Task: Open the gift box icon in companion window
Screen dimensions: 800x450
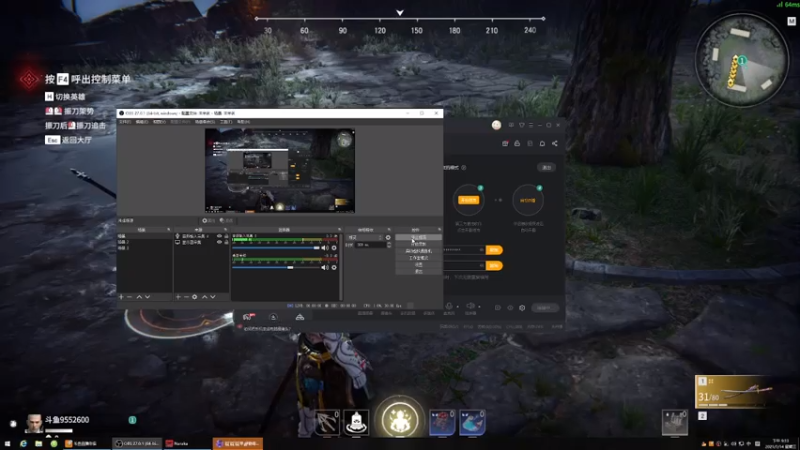Action: coord(505,143)
